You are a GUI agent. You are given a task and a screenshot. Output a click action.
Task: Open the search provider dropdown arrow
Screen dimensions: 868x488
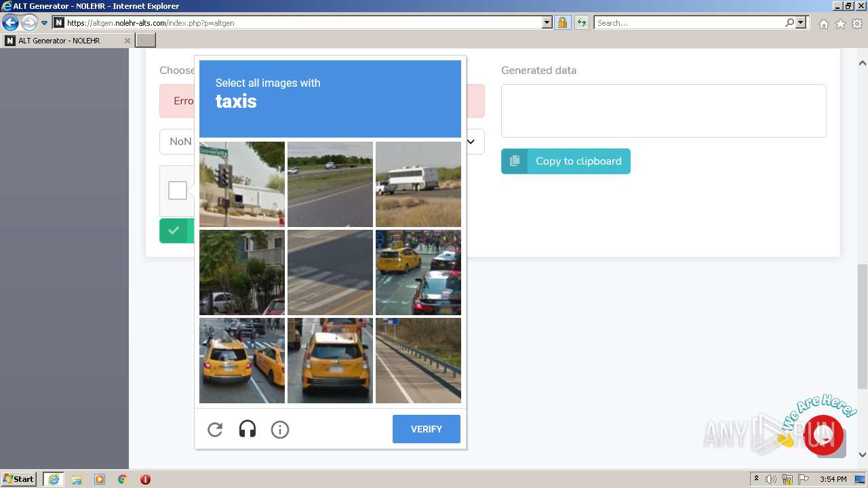(x=802, y=23)
